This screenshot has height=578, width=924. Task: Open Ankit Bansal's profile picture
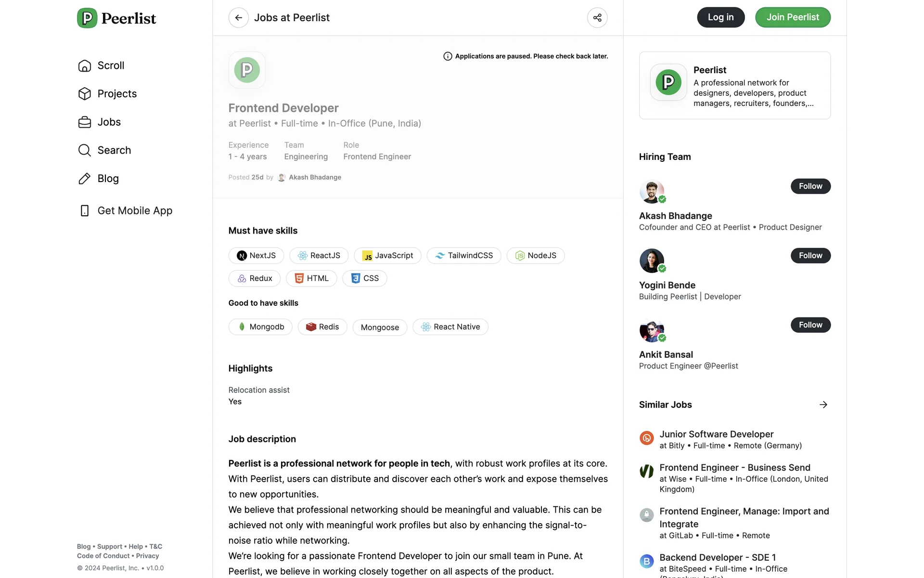click(x=652, y=330)
